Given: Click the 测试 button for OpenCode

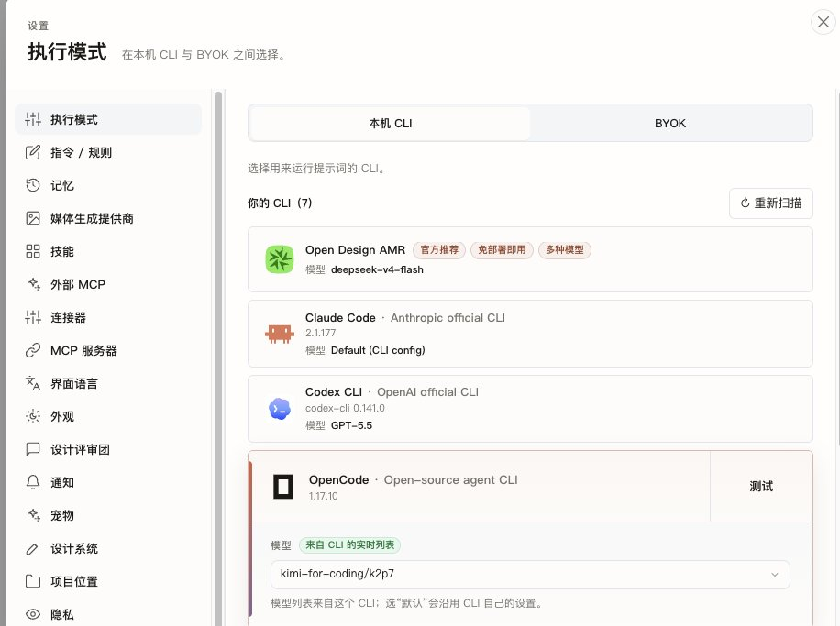Looking at the screenshot, I should tap(761, 487).
